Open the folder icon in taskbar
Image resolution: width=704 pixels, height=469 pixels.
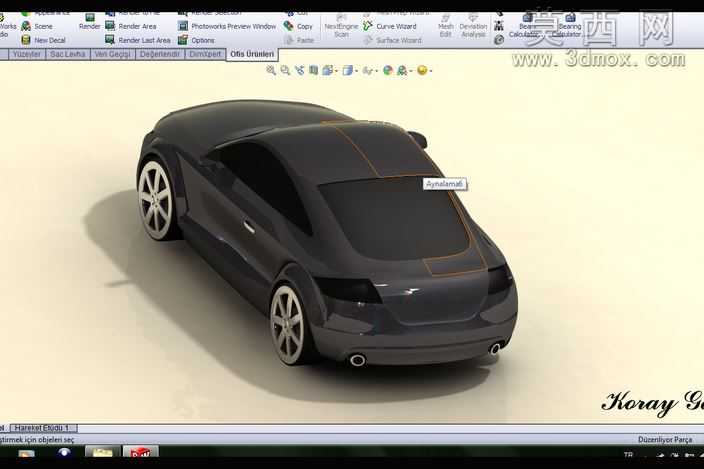pyautogui.click(x=103, y=452)
